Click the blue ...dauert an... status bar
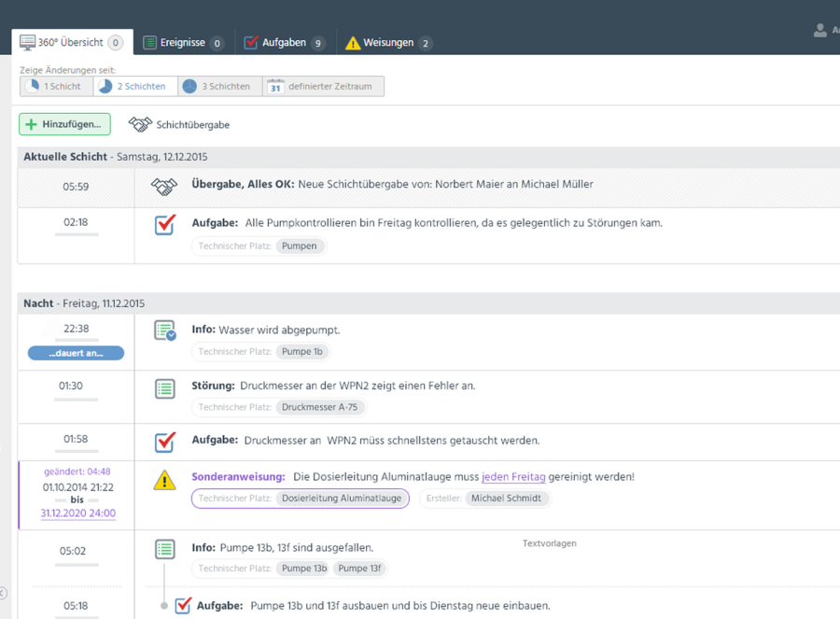The image size is (840, 619). coord(76,354)
